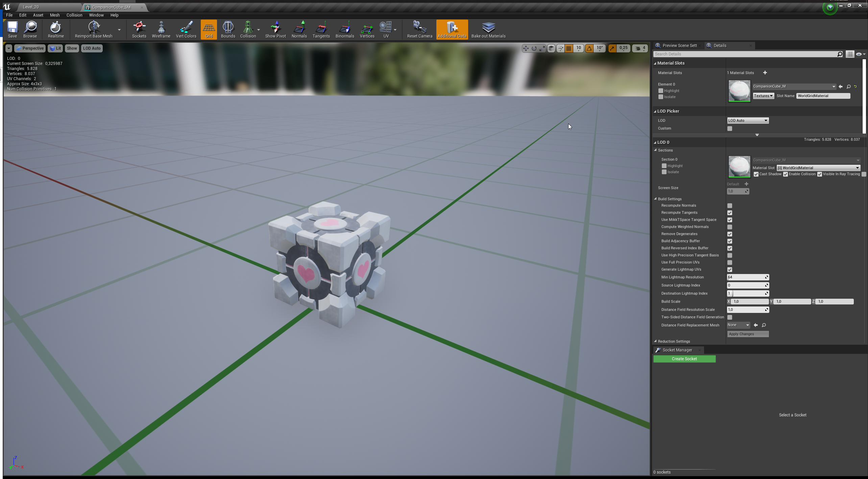Use selected asset for Element 0 material

tap(841, 87)
